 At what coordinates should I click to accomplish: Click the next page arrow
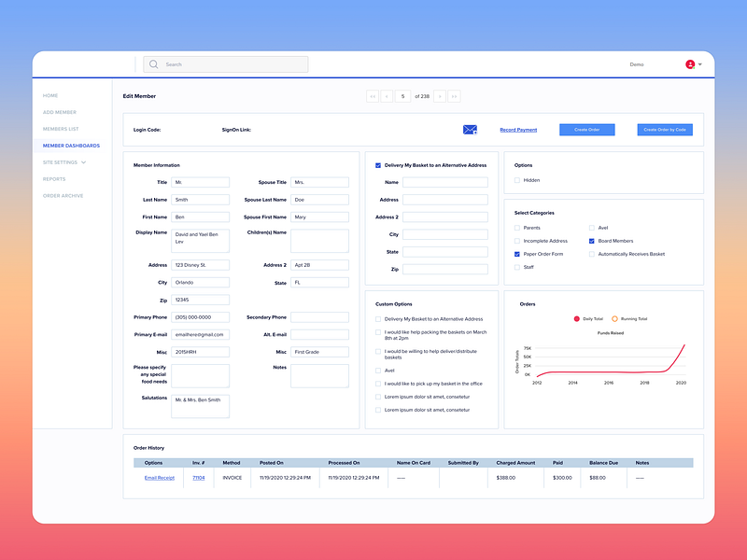440,96
